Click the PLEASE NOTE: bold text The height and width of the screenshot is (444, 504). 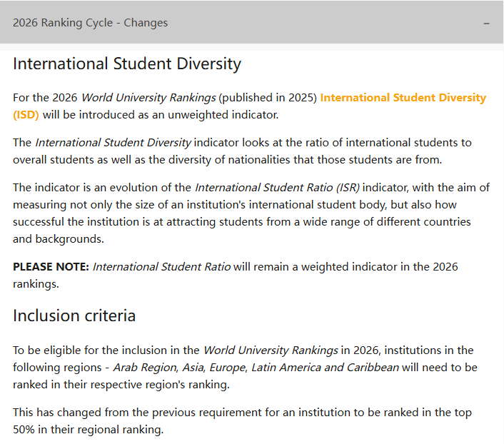pos(51,267)
